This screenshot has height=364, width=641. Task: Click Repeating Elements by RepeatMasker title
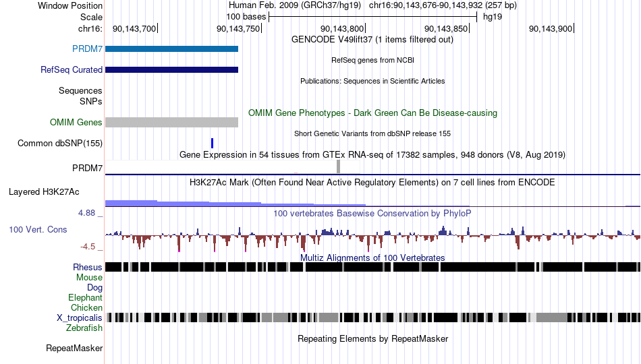click(373, 339)
